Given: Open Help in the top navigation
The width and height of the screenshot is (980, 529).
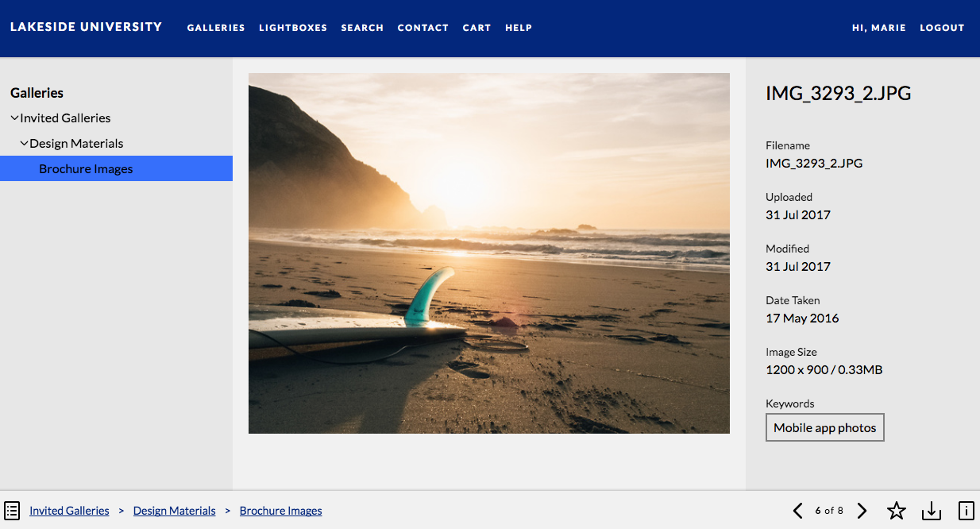Looking at the screenshot, I should (519, 28).
